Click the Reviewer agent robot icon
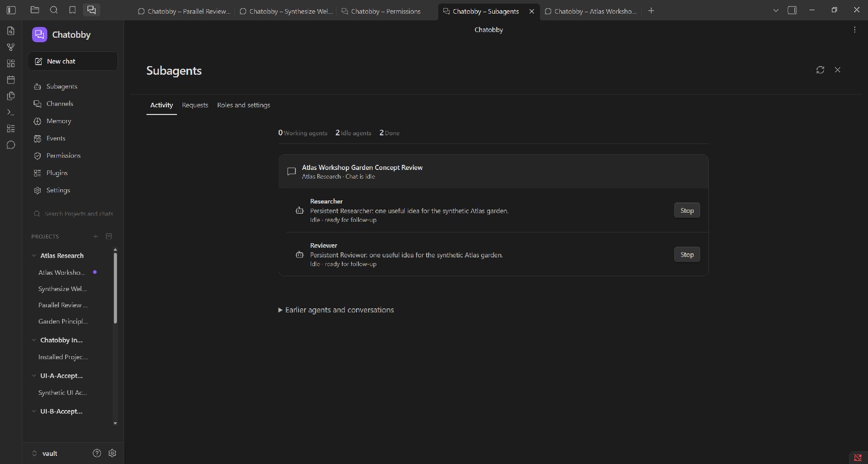 [300, 254]
